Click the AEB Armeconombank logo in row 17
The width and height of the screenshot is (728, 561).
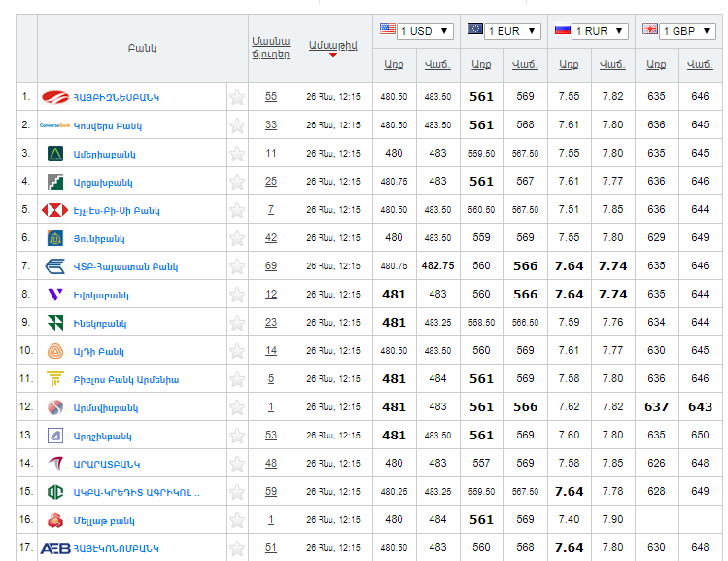(x=55, y=549)
